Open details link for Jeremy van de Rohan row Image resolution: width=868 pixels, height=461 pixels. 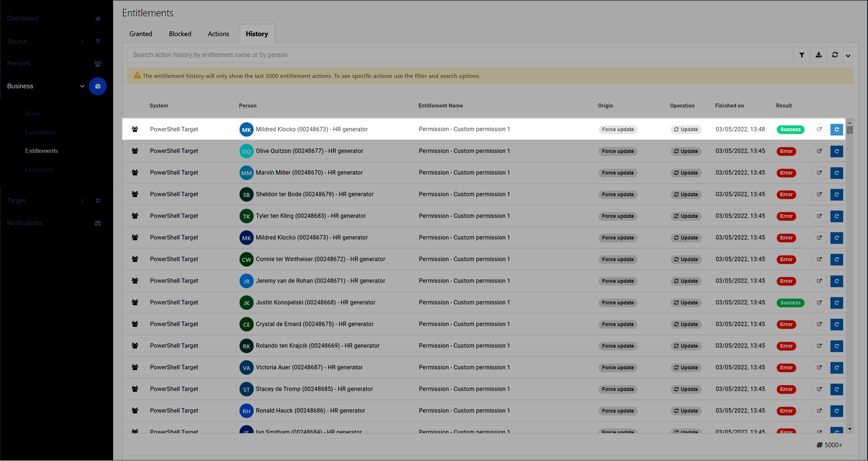click(819, 281)
